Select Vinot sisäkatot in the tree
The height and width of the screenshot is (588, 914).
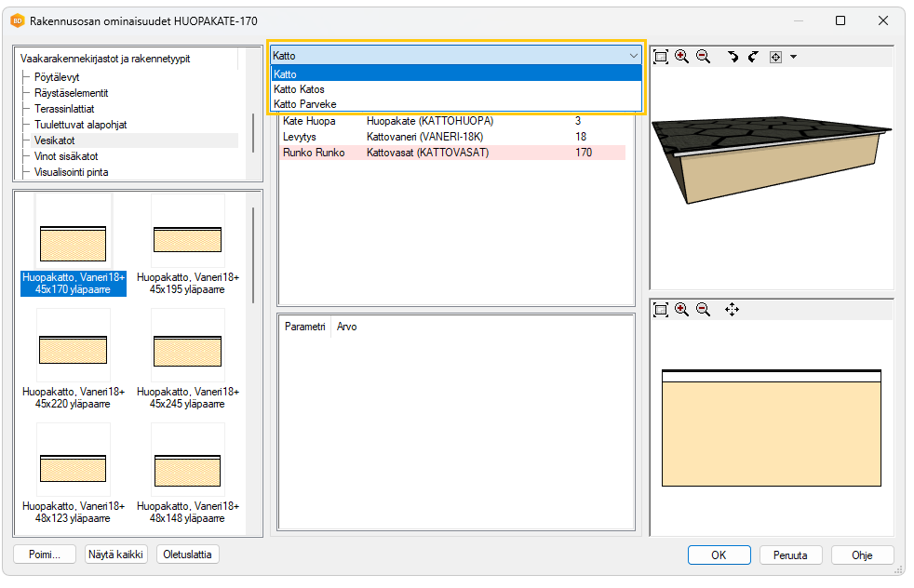click(x=66, y=156)
